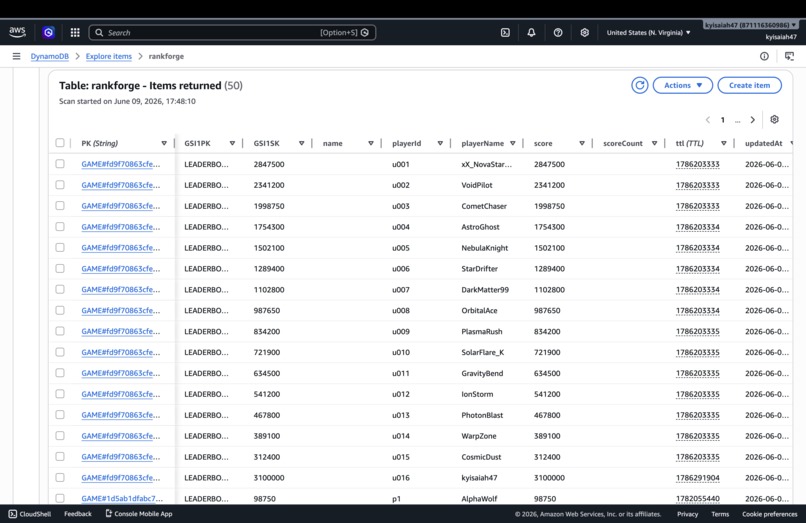This screenshot has height=523, width=806.
Task: Click the ttl value 1782055440
Action: [698, 499]
